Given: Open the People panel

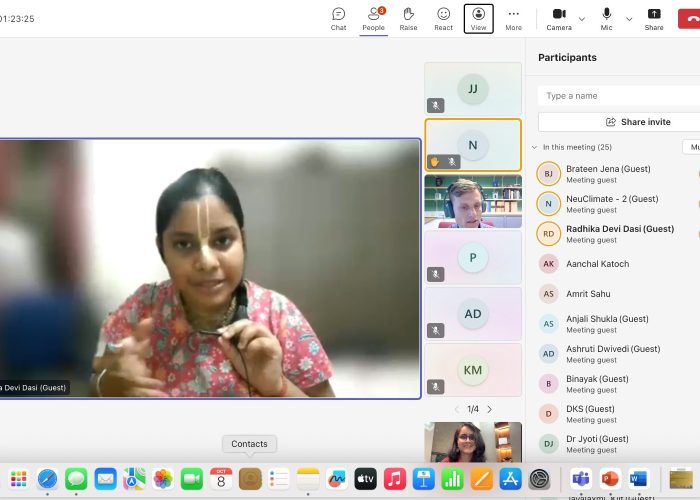Looking at the screenshot, I should (x=374, y=19).
